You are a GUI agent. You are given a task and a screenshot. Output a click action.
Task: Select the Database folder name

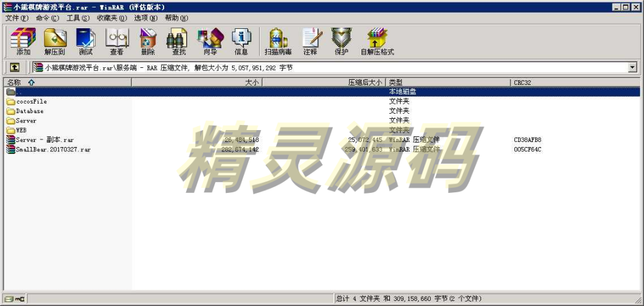click(30, 111)
